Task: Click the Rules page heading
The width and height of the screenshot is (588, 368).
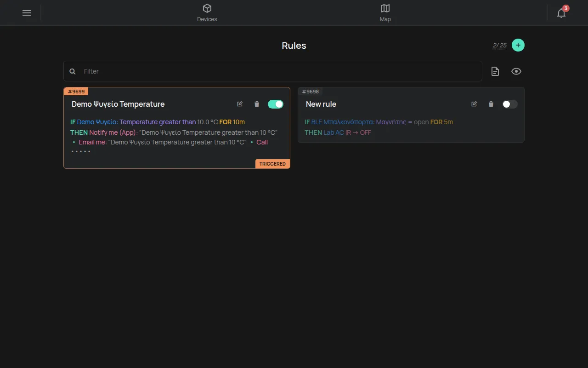Action: pyautogui.click(x=294, y=46)
